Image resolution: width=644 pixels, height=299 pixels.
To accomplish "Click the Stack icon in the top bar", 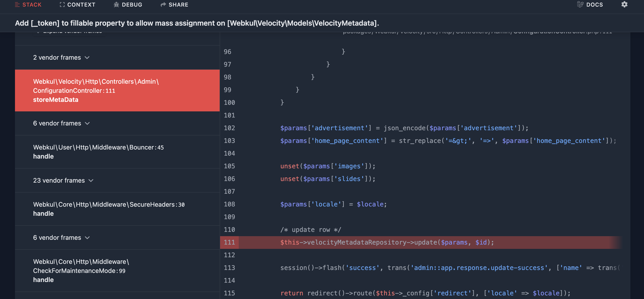I will [x=17, y=5].
